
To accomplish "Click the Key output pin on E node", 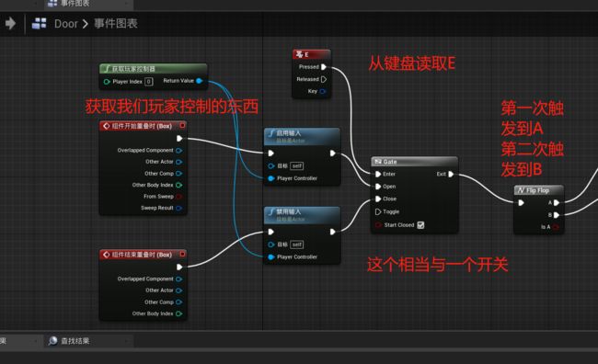I will pyautogui.click(x=323, y=91).
